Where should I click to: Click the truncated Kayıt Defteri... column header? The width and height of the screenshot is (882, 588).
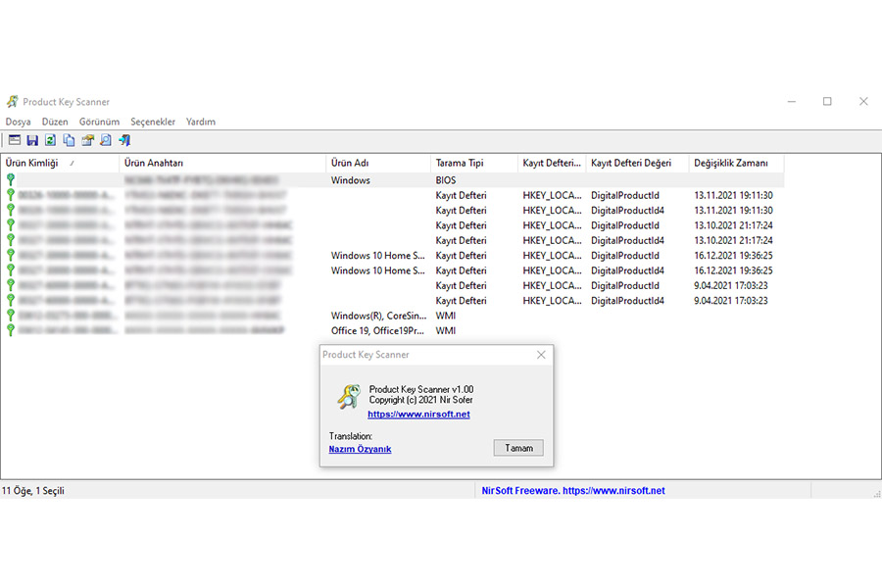(x=552, y=164)
